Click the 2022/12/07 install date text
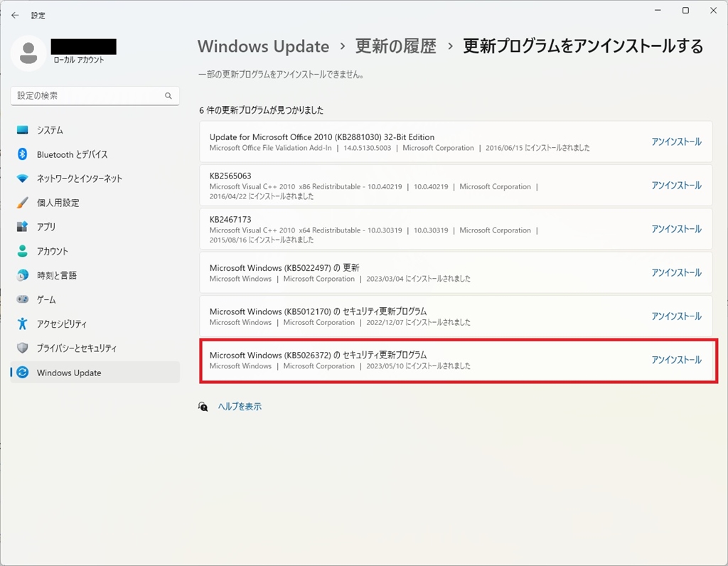 [x=418, y=323]
